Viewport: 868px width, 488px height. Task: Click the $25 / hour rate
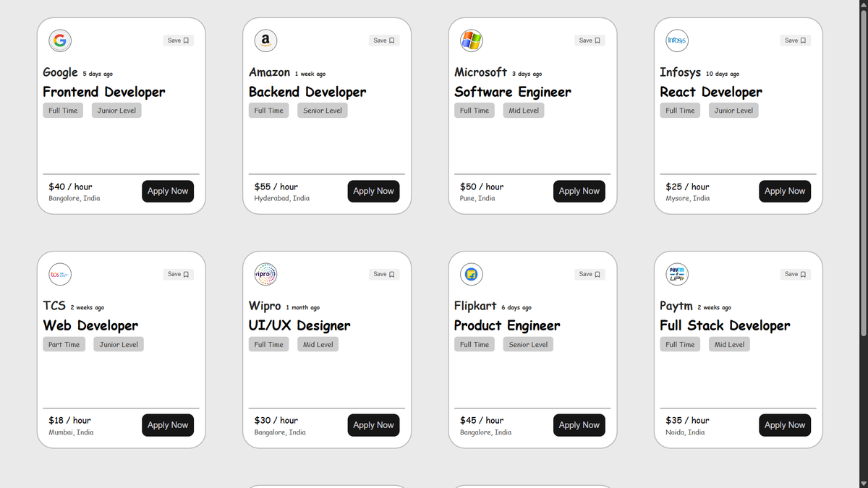point(687,187)
